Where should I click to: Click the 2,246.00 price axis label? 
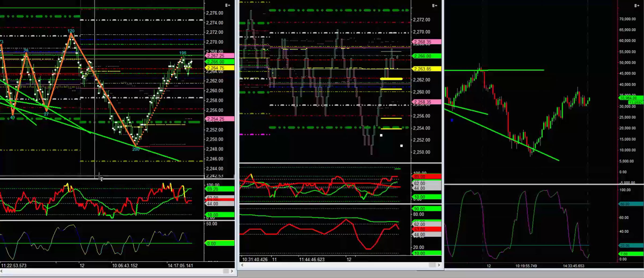[214, 159]
